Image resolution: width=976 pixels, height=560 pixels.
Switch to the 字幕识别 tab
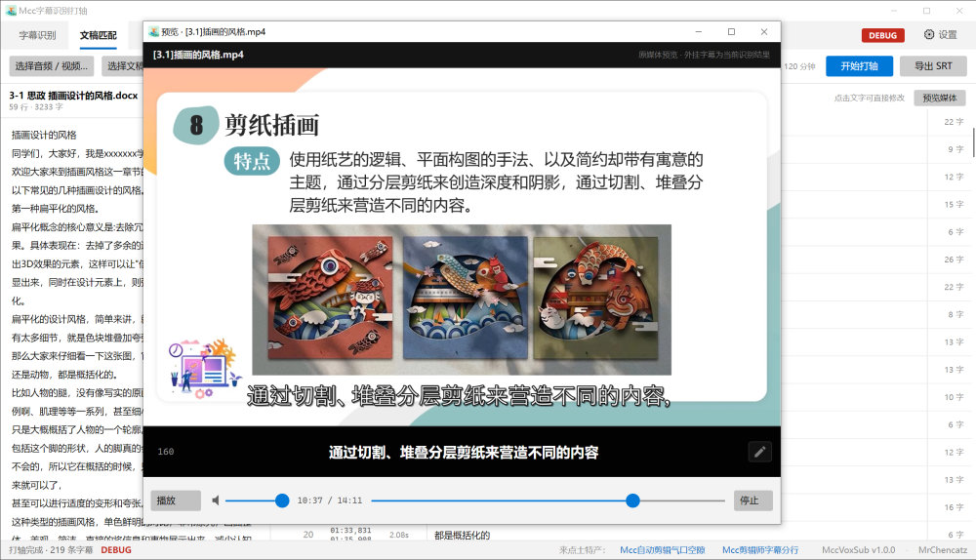coord(37,35)
